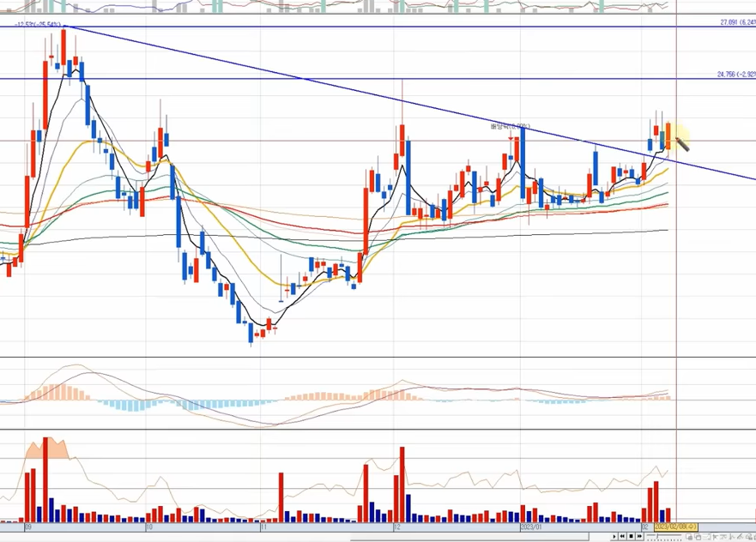This screenshot has height=542, width=756.
Task: Select the yellow date label 2023/02/08
Action: pos(676,527)
